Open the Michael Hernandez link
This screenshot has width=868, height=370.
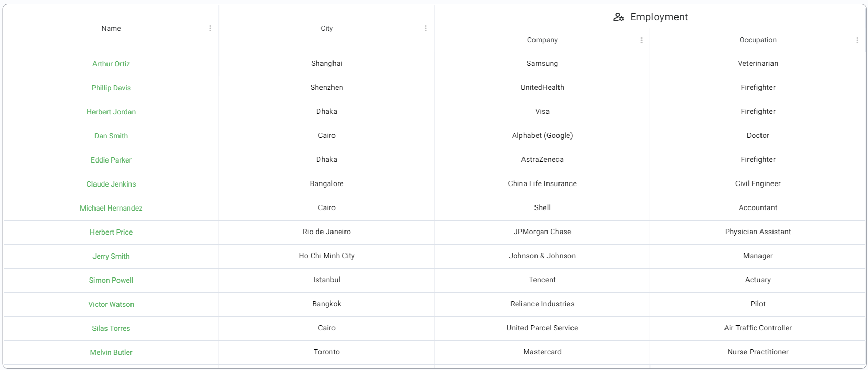click(x=111, y=208)
